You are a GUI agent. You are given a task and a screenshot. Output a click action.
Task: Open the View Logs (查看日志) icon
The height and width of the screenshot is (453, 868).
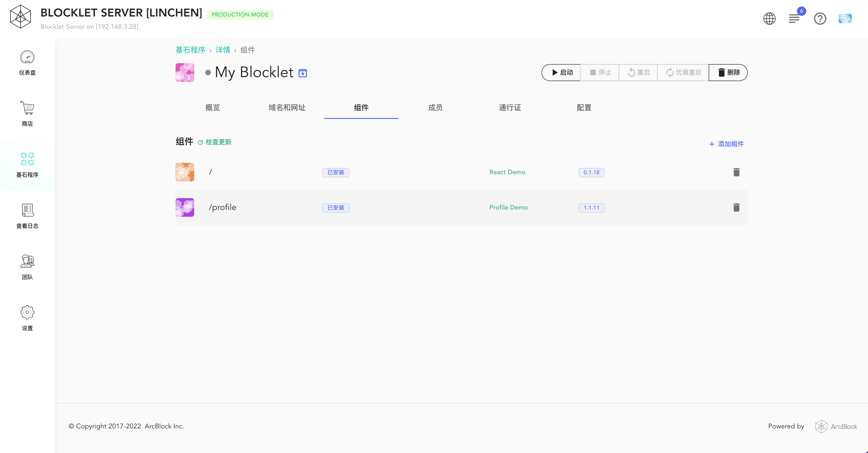[x=27, y=210]
